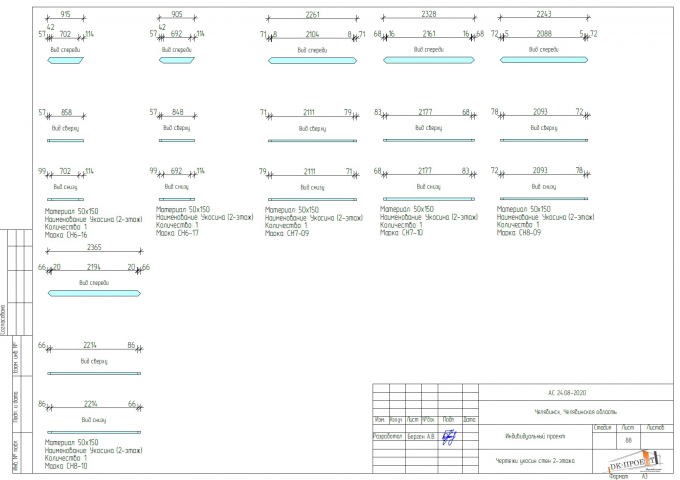The image size is (680, 480).
Task: Select the cyan front-view shape of СН8-10
Action: pyautogui.click(x=94, y=294)
